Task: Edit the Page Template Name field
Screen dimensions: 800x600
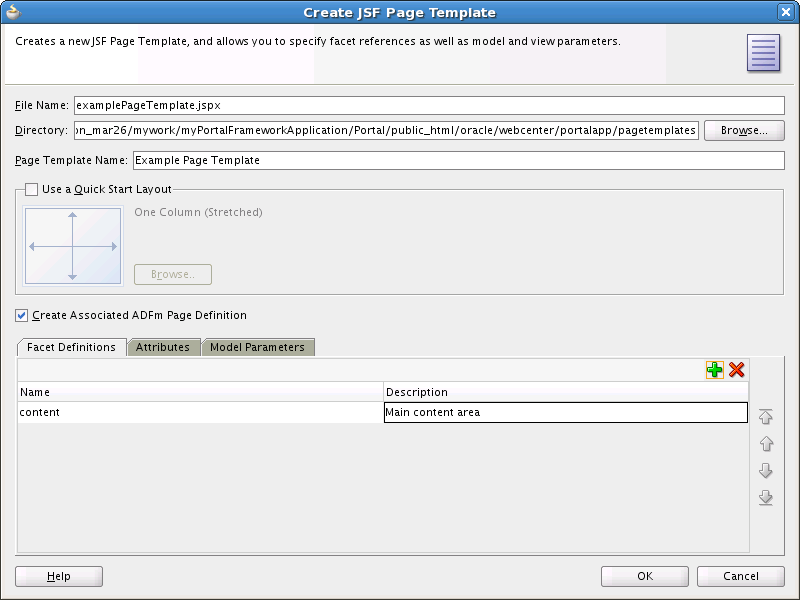Action: [459, 160]
